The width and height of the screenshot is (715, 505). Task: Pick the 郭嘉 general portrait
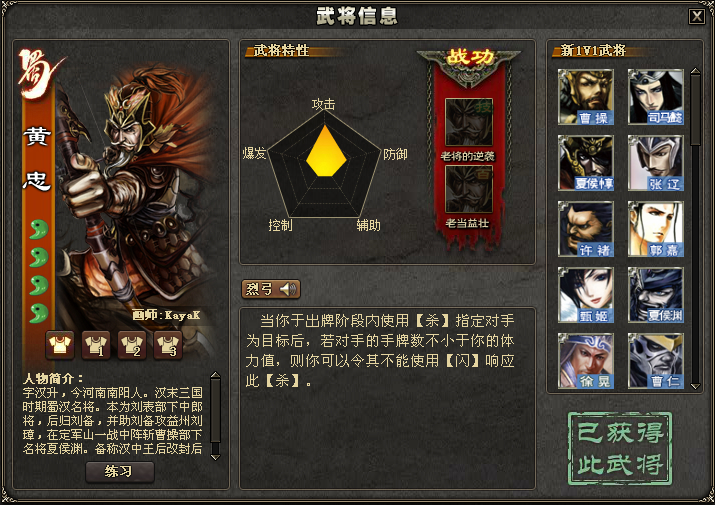coord(656,229)
